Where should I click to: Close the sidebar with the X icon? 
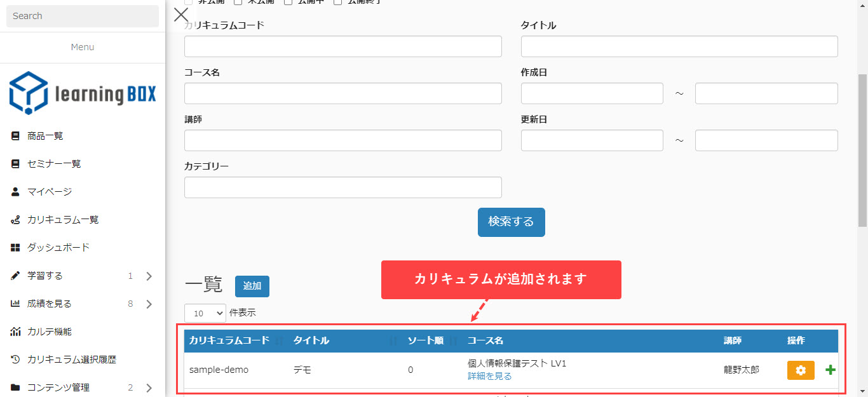(181, 15)
